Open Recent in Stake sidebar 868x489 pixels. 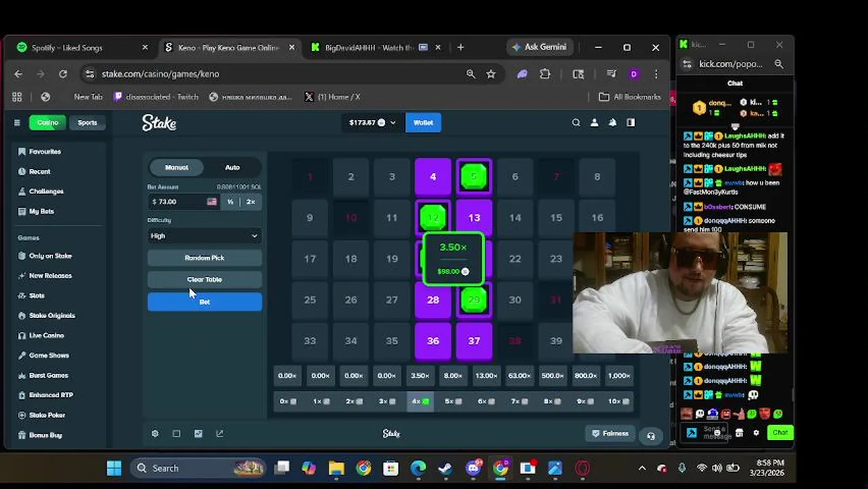coord(39,171)
